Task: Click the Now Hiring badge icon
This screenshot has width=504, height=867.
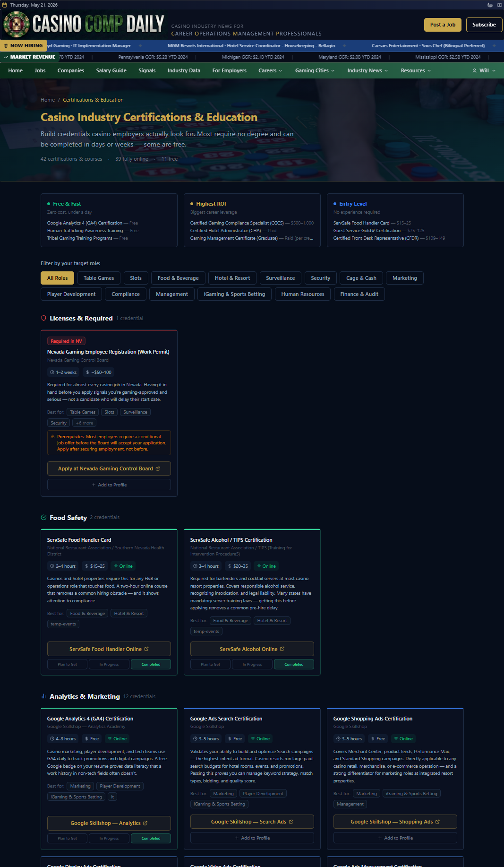Action: (6, 46)
